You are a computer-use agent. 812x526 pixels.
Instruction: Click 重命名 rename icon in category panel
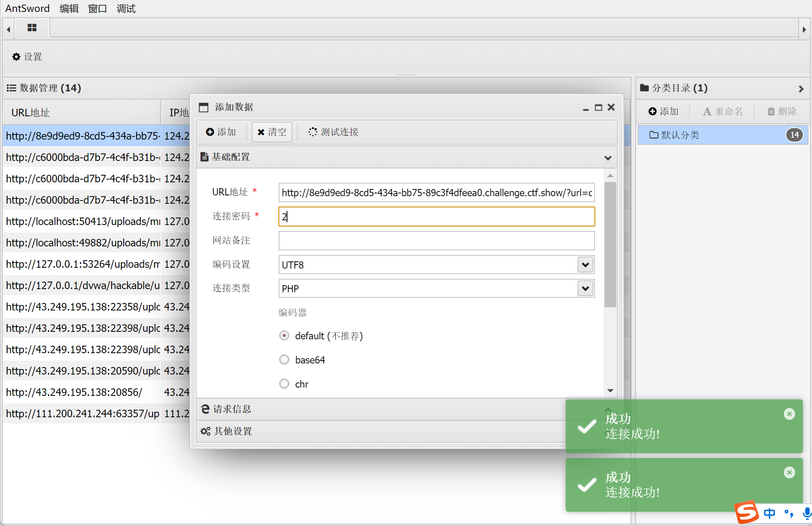pos(707,112)
